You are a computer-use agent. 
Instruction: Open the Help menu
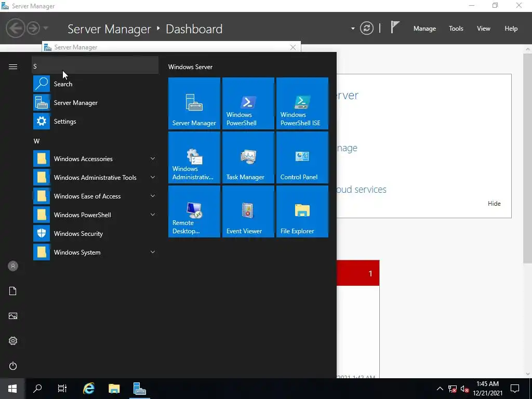pyautogui.click(x=511, y=29)
